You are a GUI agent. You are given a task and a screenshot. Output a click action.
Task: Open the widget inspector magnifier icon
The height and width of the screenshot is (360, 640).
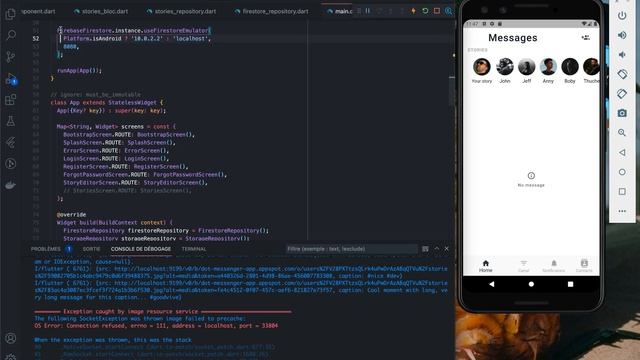[x=449, y=11]
